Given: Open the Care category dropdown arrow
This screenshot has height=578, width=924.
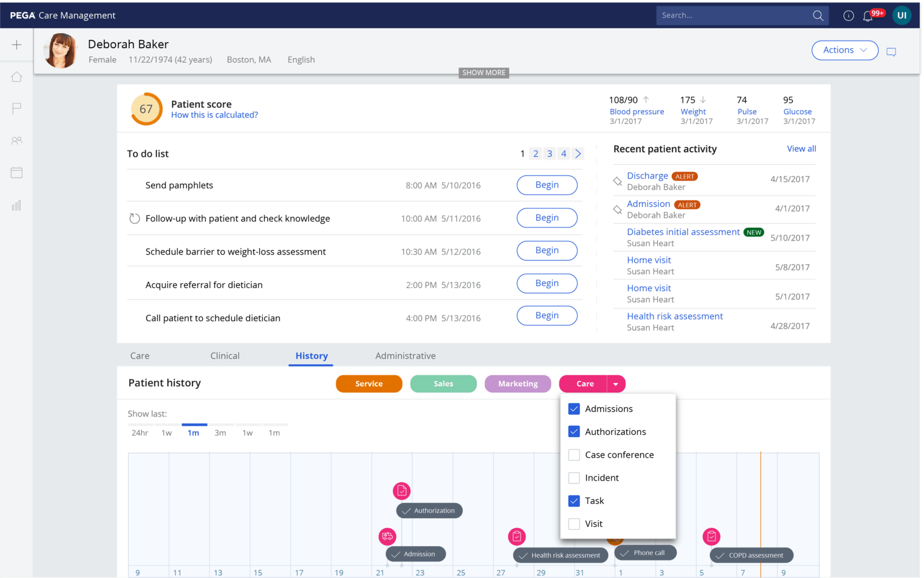Looking at the screenshot, I should (615, 383).
